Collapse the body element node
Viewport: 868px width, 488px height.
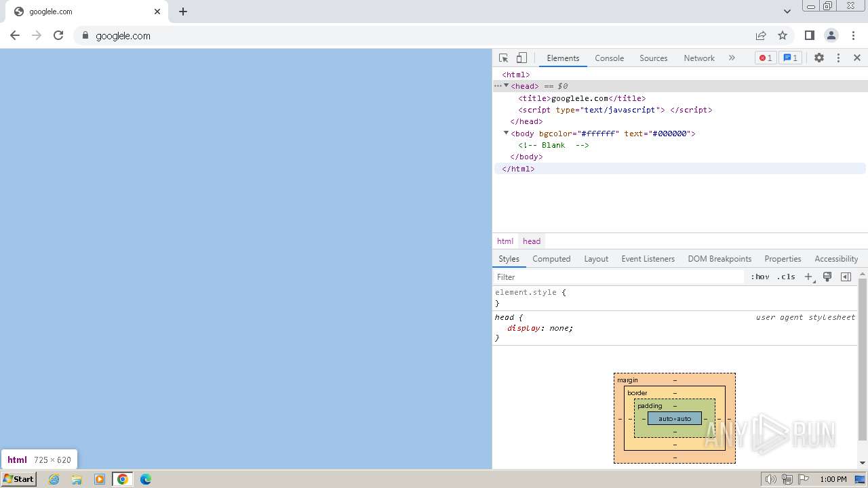[x=506, y=133]
